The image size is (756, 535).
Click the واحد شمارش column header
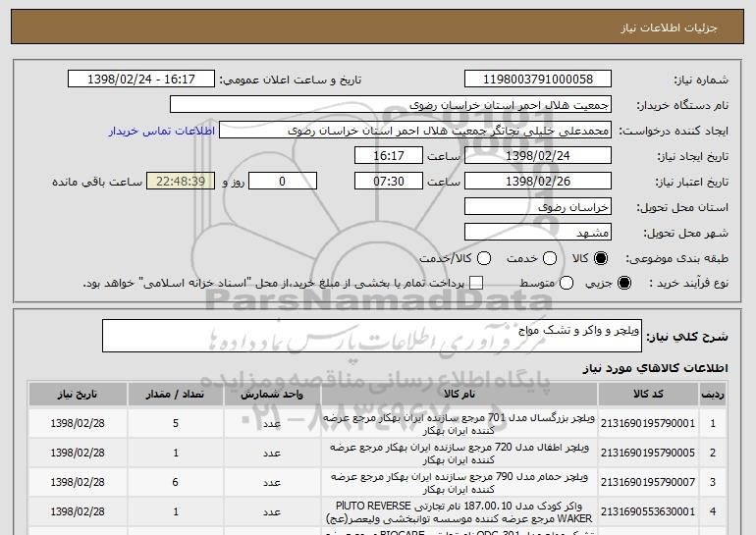(x=272, y=395)
